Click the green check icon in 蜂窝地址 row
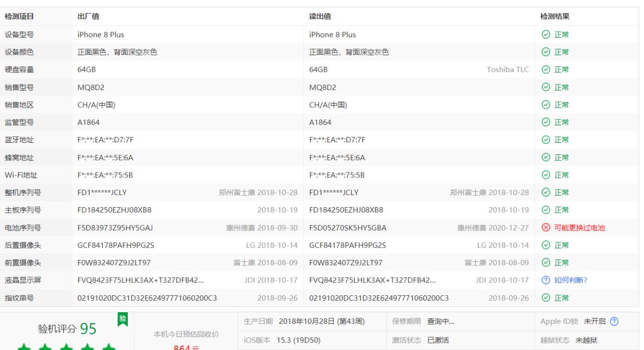644x350 pixels. coord(545,157)
